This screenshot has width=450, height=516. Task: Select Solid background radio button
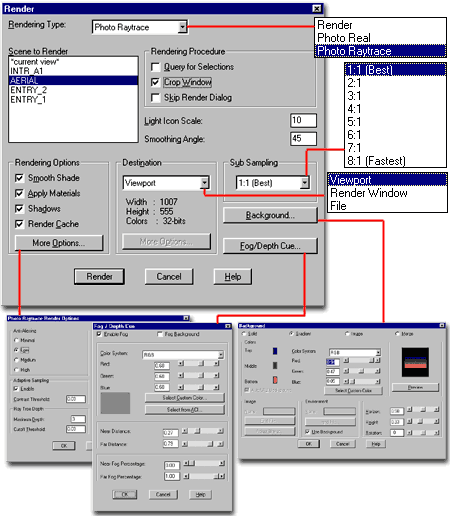click(x=244, y=333)
